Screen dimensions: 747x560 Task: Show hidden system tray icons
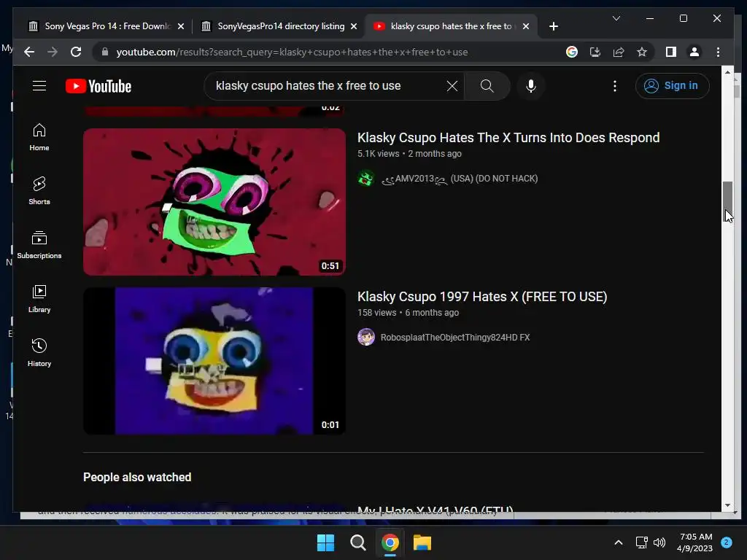point(618,542)
